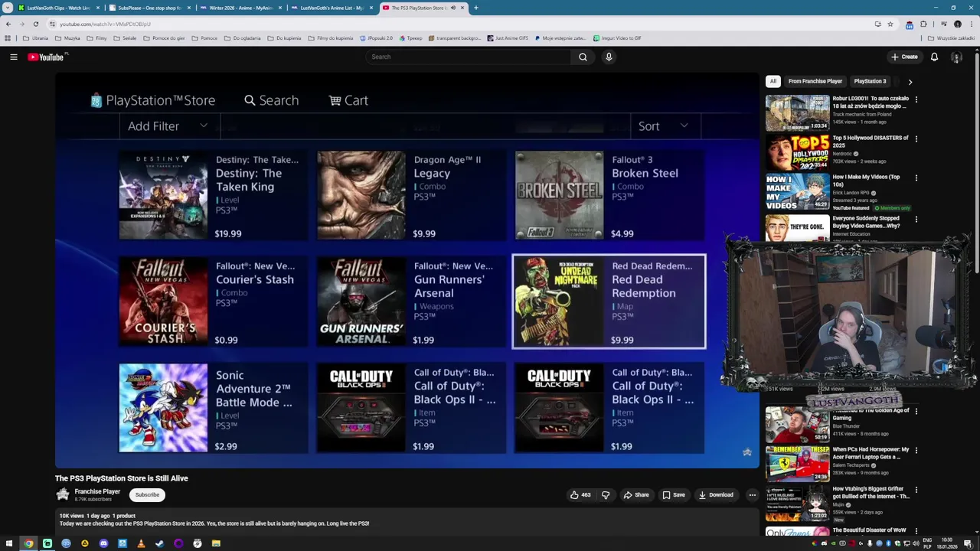This screenshot has height=551, width=980.
Task: Open How I Make My Videos thumbnail
Action: click(797, 191)
